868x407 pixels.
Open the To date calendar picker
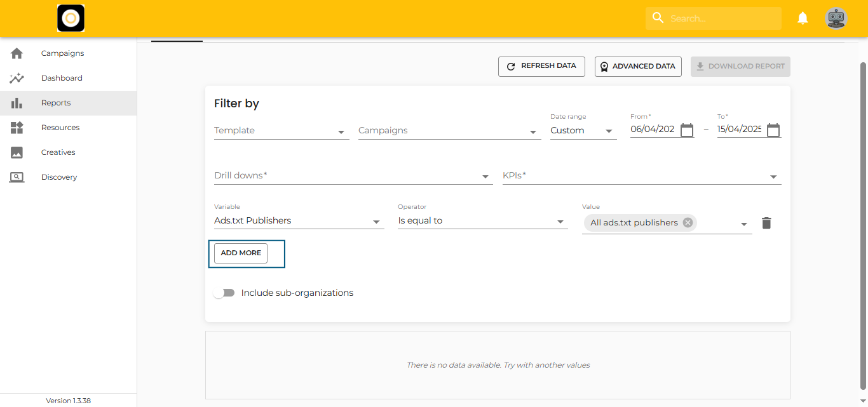pos(773,130)
